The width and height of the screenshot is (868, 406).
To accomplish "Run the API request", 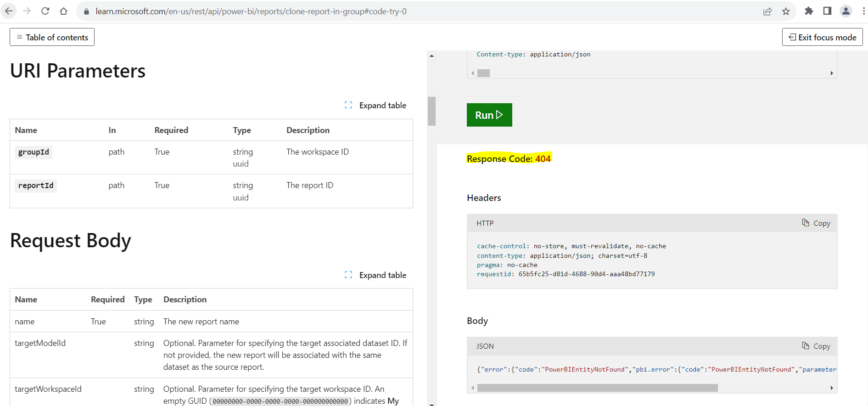I will [489, 115].
